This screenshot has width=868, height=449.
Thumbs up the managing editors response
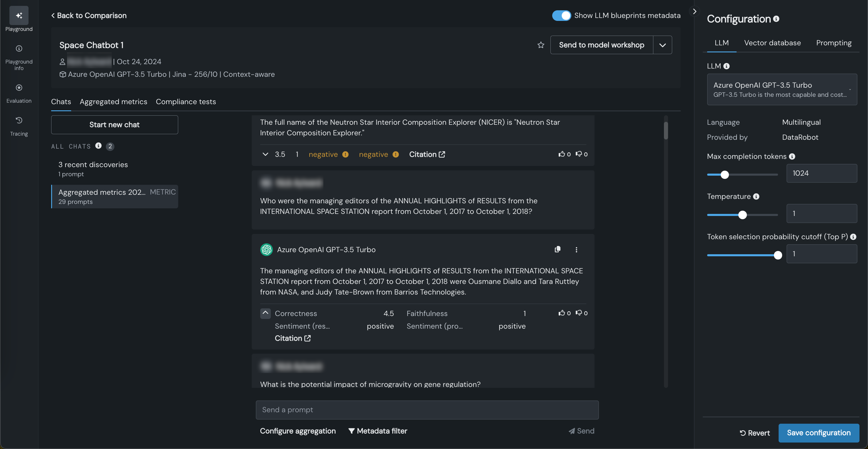[561, 313]
